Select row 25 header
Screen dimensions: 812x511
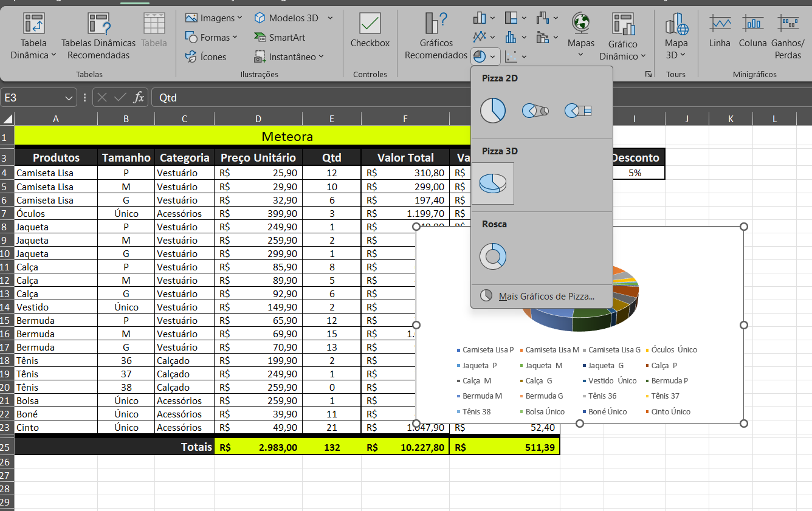(x=7, y=447)
